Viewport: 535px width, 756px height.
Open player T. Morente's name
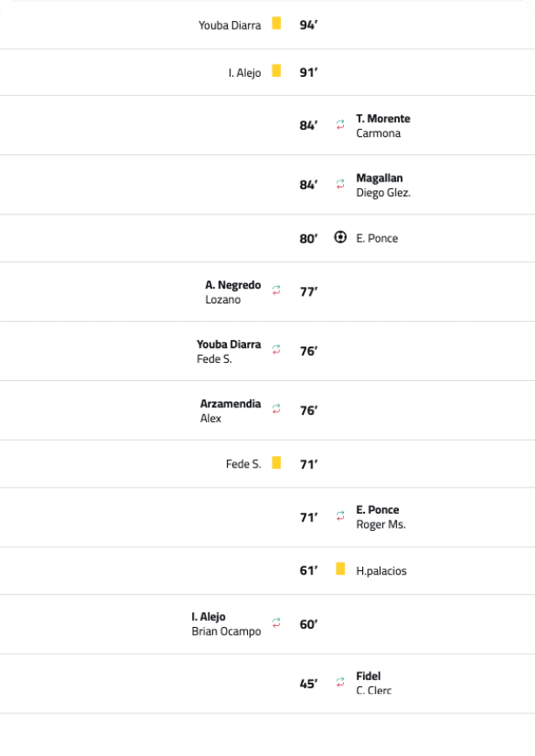pos(382,119)
